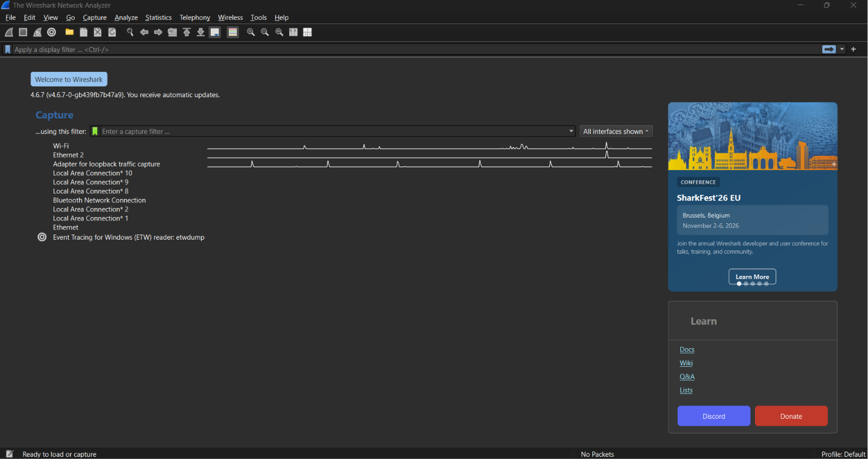Zoom in main window text
Screen dimensions: 868x459
click(251, 32)
